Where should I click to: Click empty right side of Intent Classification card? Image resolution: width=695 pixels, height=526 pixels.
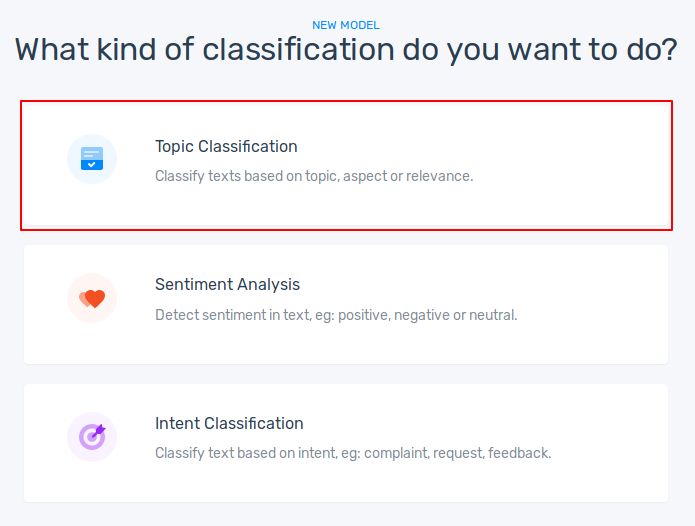[x=610, y=440]
